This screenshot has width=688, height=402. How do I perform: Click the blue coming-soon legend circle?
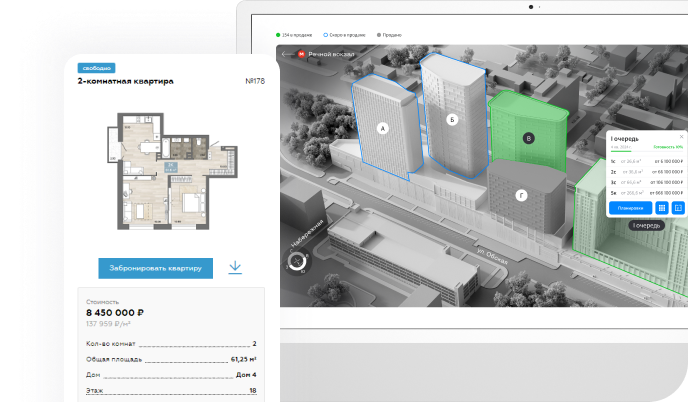click(326, 35)
